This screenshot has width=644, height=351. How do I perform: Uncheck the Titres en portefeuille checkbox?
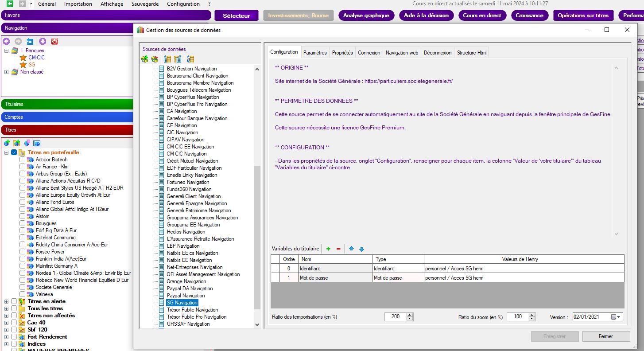coord(14,152)
